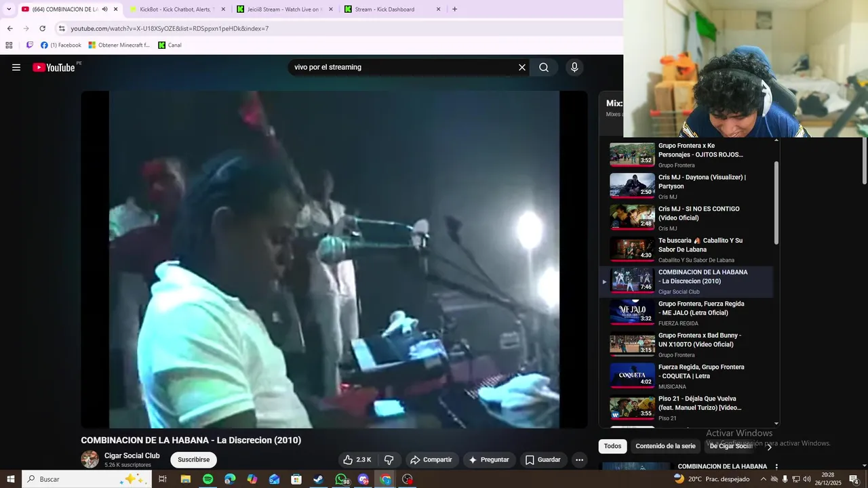This screenshot has height=488, width=868.
Task: Play Cris MJ Daytona Visualizer from mix
Action: (x=686, y=186)
